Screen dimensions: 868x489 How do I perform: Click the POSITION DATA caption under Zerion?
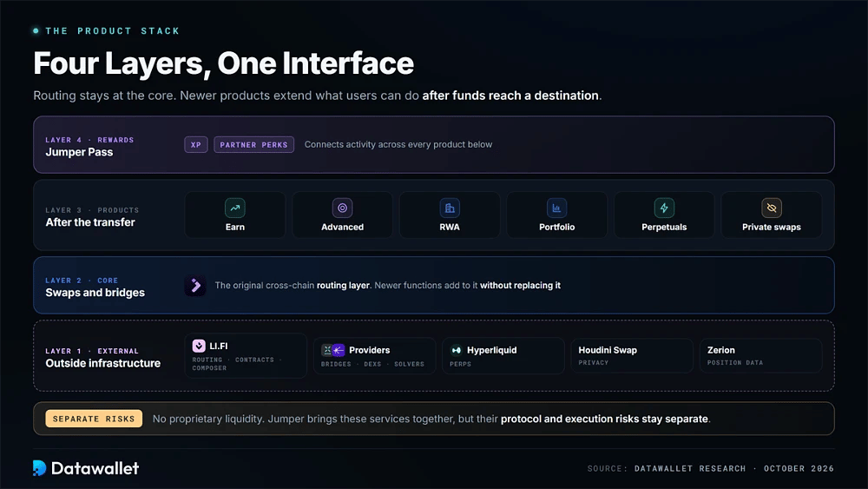tap(735, 363)
